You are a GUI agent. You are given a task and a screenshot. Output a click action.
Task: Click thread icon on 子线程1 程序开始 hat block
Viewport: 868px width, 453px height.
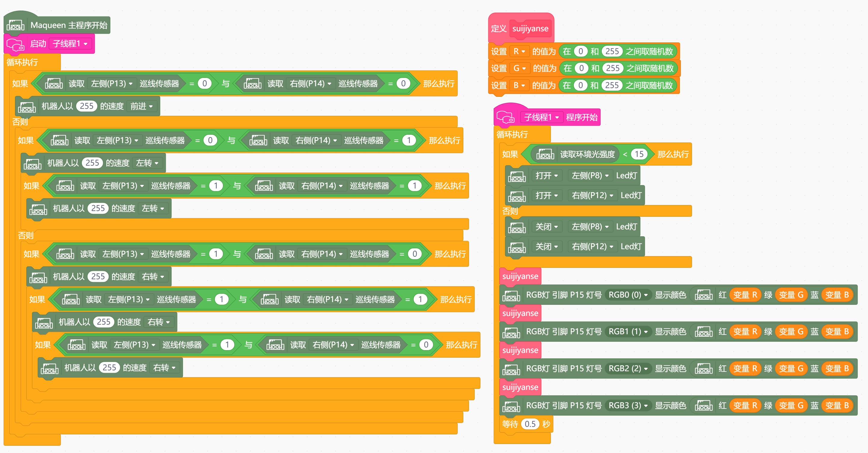click(x=505, y=117)
